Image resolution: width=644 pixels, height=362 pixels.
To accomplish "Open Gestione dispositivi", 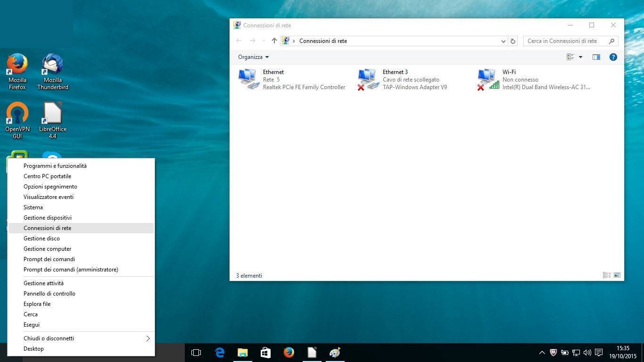I will [81, 218].
